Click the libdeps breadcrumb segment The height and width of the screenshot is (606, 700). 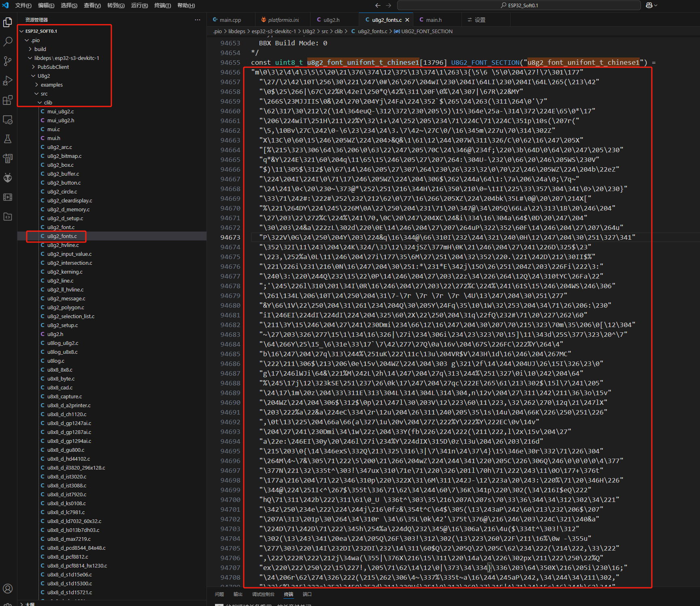point(236,31)
